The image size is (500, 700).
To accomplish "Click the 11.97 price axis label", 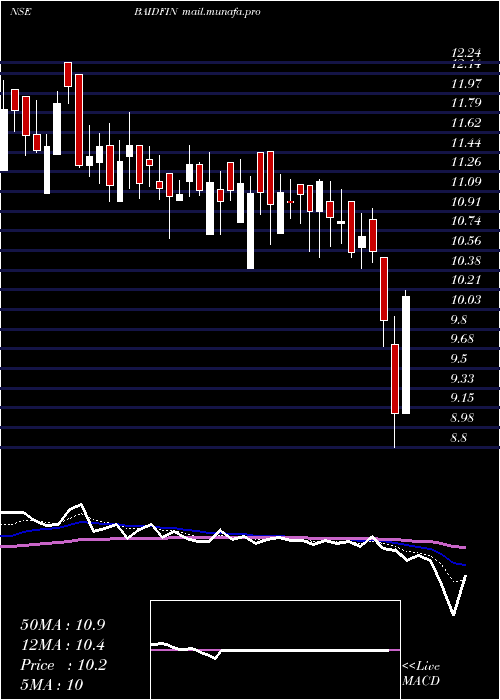I will (x=466, y=83).
